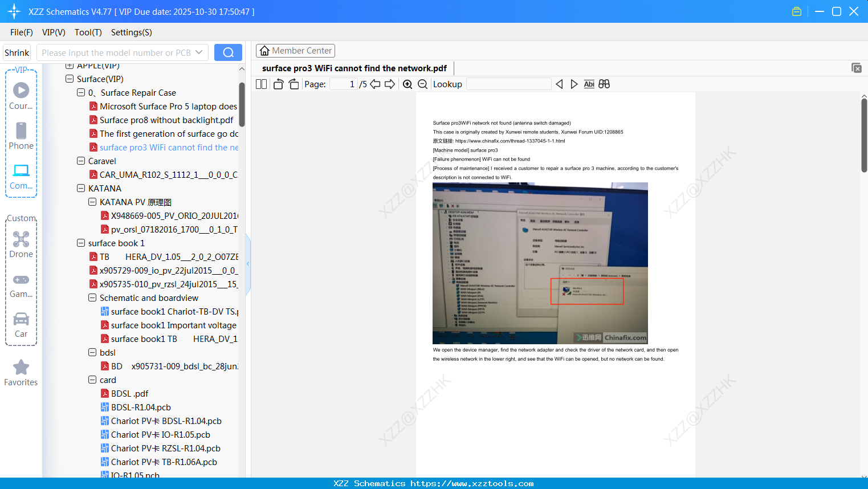868x489 pixels.
Task: Select the surface pro3 WiFi pdf tab
Action: (x=354, y=68)
